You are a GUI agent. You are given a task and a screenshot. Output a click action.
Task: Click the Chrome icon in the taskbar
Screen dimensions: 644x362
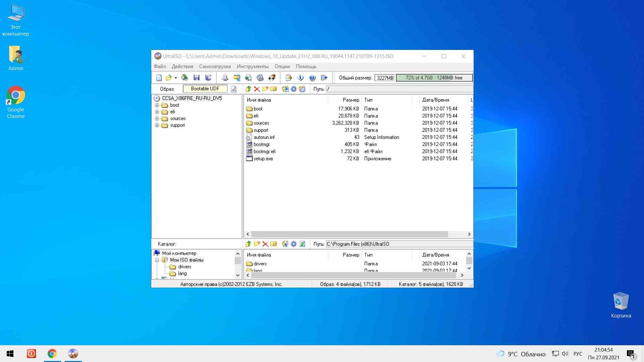click(x=52, y=354)
